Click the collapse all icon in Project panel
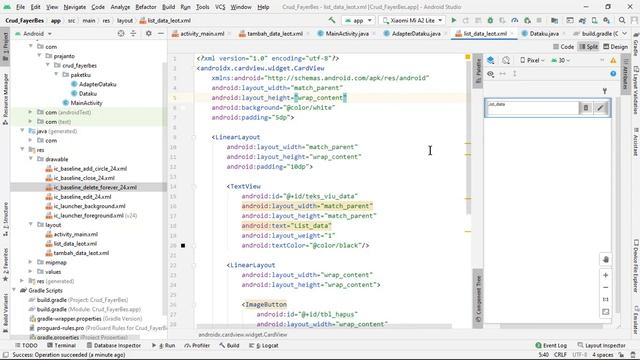Image resolution: width=640 pixels, height=360 pixels. click(x=133, y=33)
